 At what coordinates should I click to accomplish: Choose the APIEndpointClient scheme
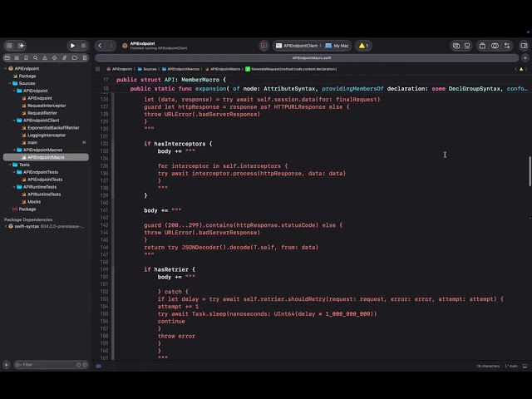click(297, 46)
